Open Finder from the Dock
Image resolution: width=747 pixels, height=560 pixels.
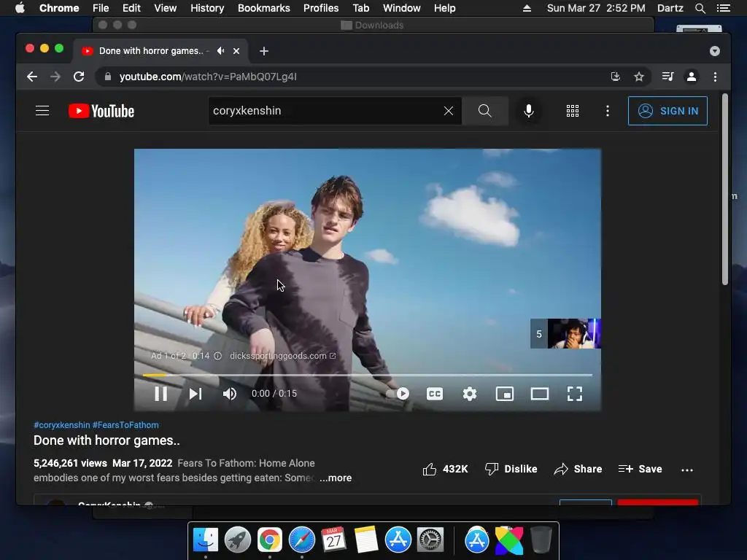pos(206,540)
